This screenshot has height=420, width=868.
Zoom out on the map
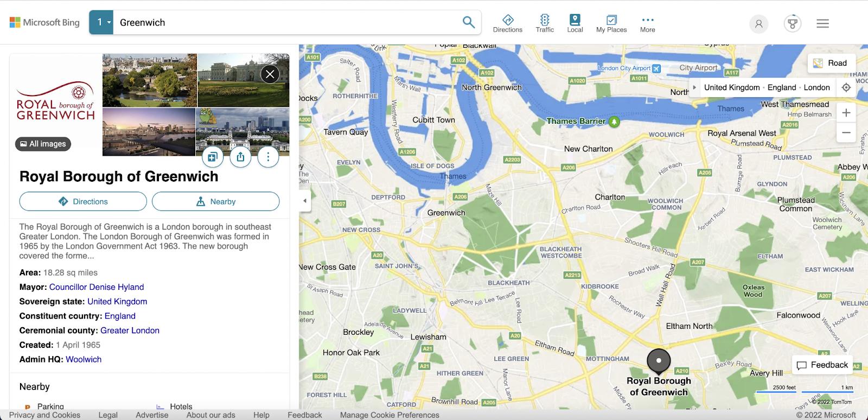pos(846,133)
